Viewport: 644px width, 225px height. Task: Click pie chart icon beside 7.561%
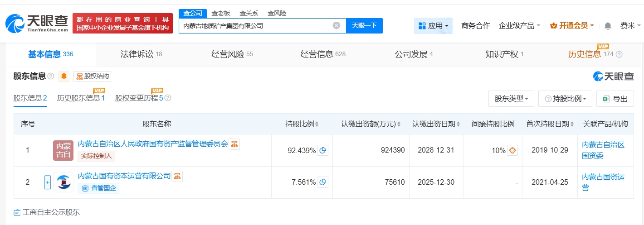click(x=322, y=182)
